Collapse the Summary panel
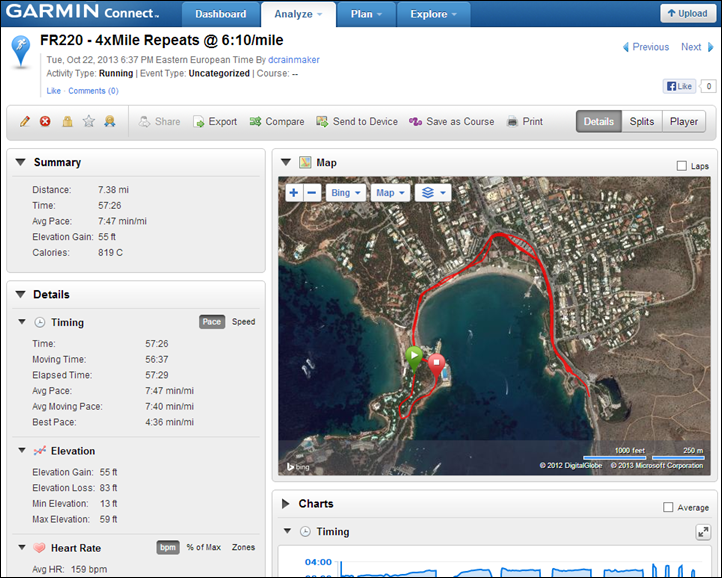The width and height of the screenshot is (722, 578). point(21,162)
